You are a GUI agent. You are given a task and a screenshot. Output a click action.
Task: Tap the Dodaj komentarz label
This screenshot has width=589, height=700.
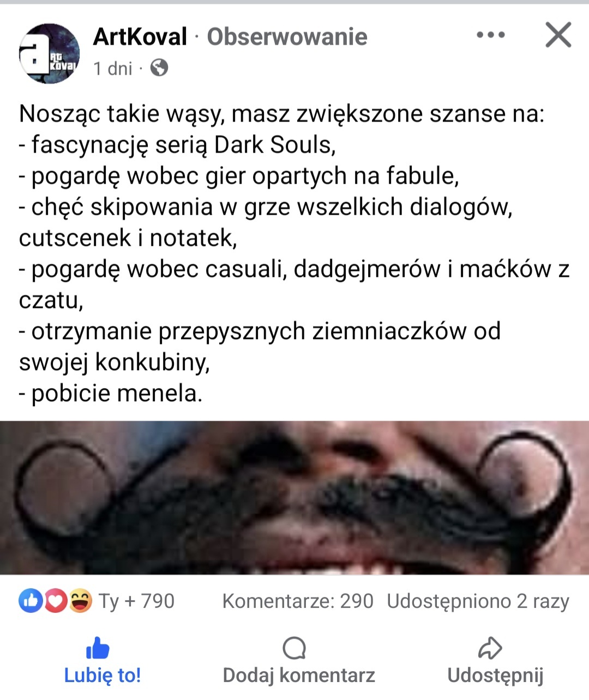299,675
